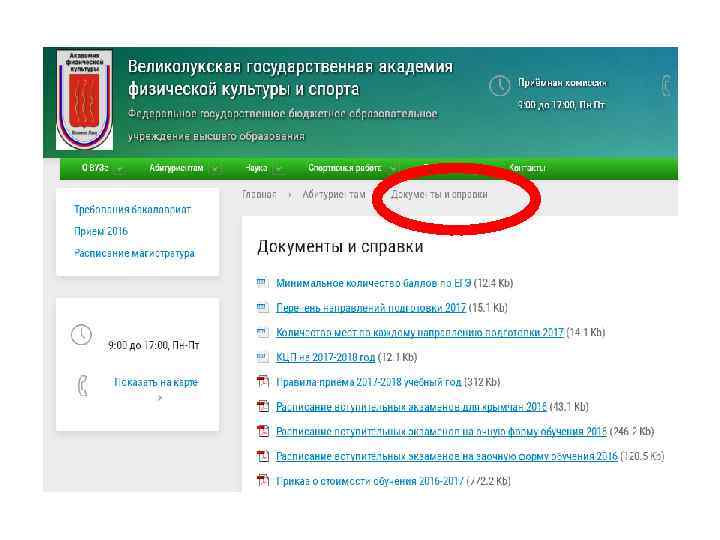Screen dimensions: 720x540
Task: Click Документы и справки breadcrumb item
Action: [x=439, y=195]
